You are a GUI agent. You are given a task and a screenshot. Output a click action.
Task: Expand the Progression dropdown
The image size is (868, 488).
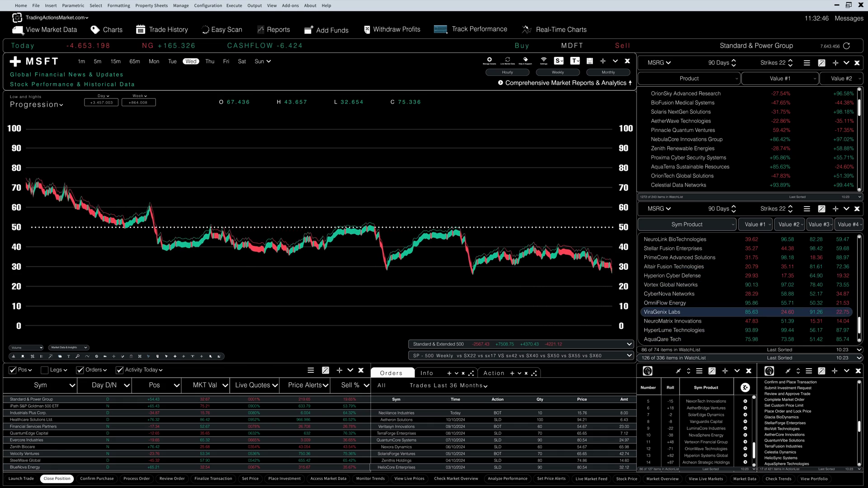pos(37,104)
